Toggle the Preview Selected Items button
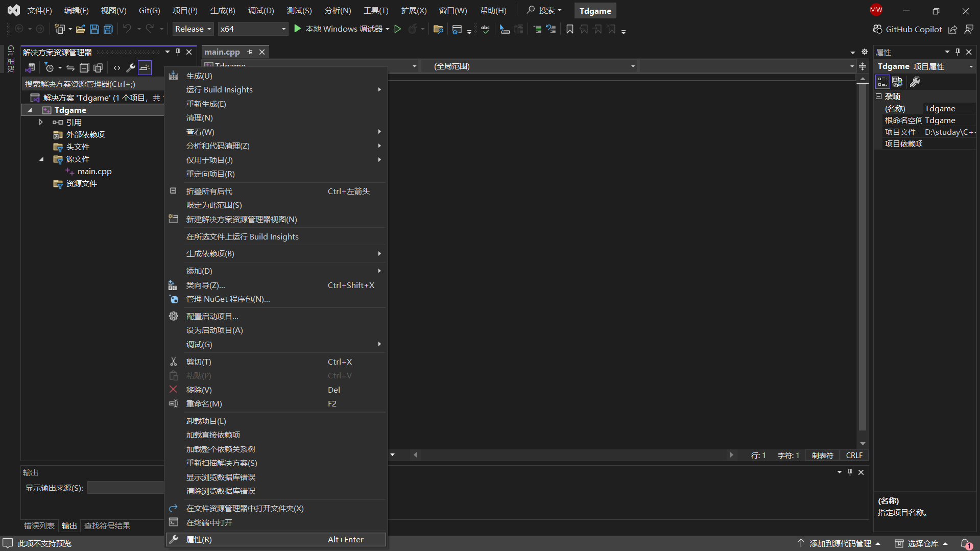This screenshot has height=551, width=980. pos(145,68)
